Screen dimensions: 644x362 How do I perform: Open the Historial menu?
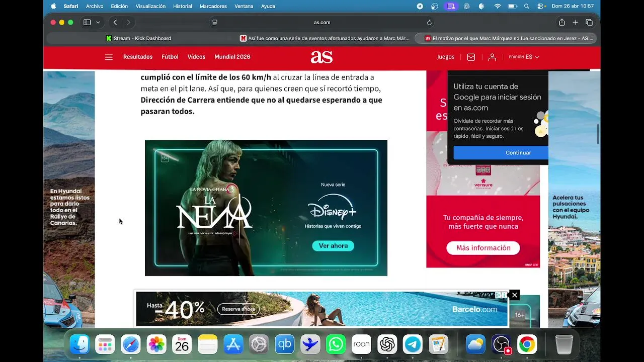[x=182, y=6]
